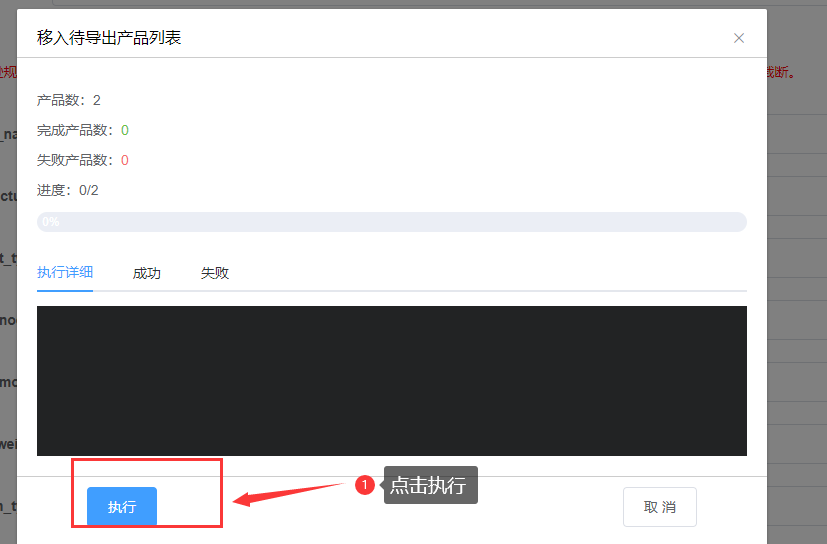The width and height of the screenshot is (827, 544).
Task: Click the dialog title 移入待导出产品列表
Action: [x=109, y=37]
